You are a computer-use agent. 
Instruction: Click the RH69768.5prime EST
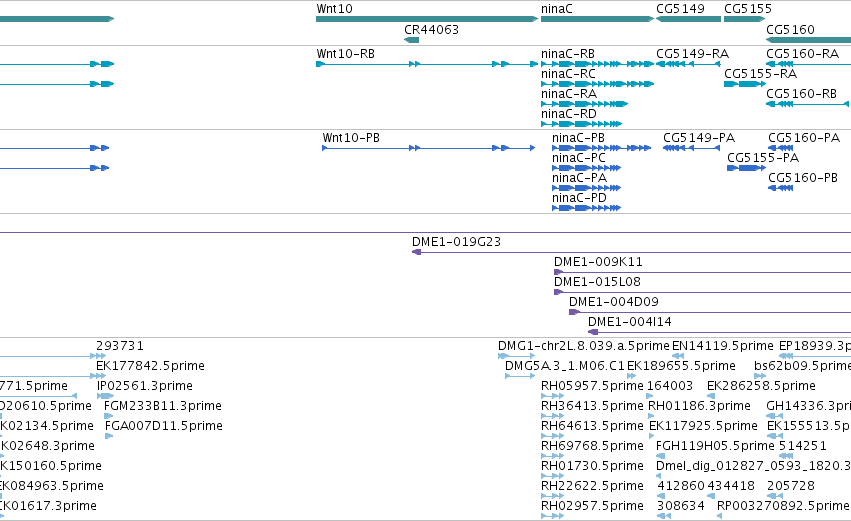pyautogui.click(x=552, y=456)
